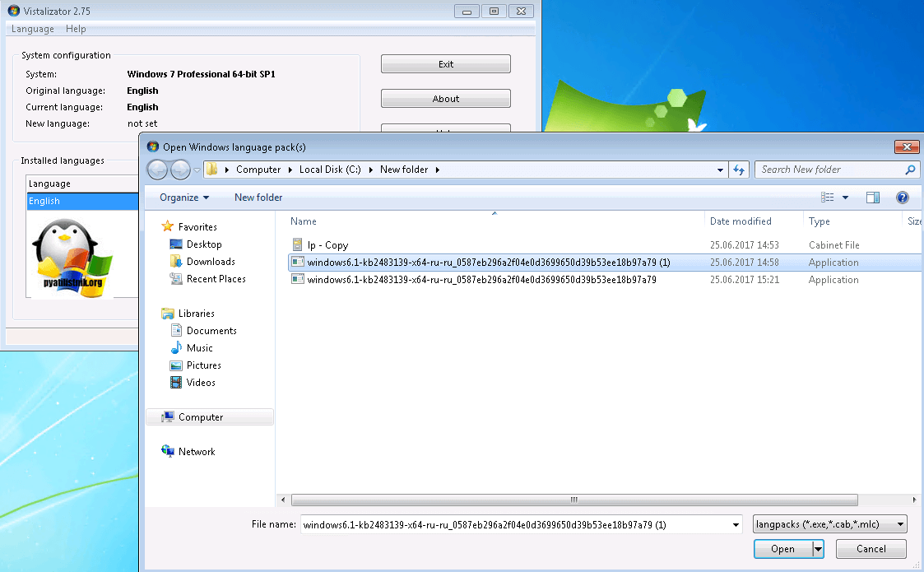
Task: Click Exit button in Vistalizator
Action: click(x=445, y=64)
